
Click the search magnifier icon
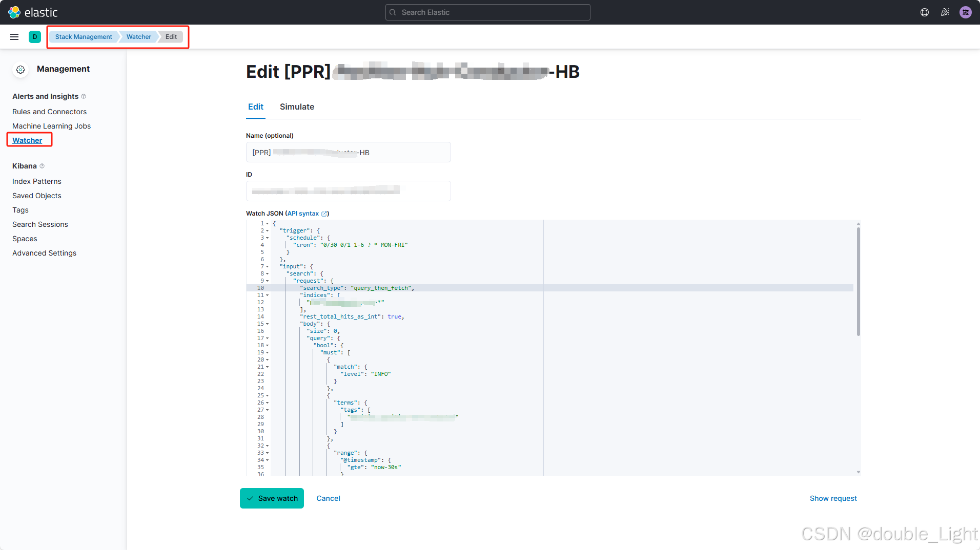(393, 12)
